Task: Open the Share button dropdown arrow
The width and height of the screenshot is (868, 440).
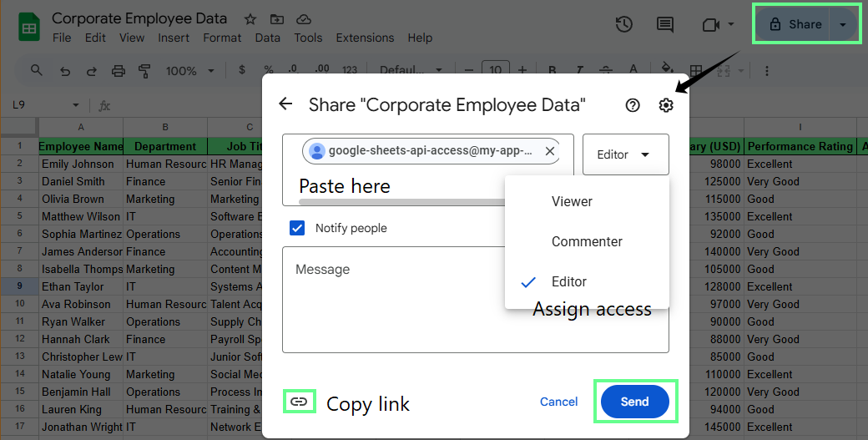Action: 842,25
